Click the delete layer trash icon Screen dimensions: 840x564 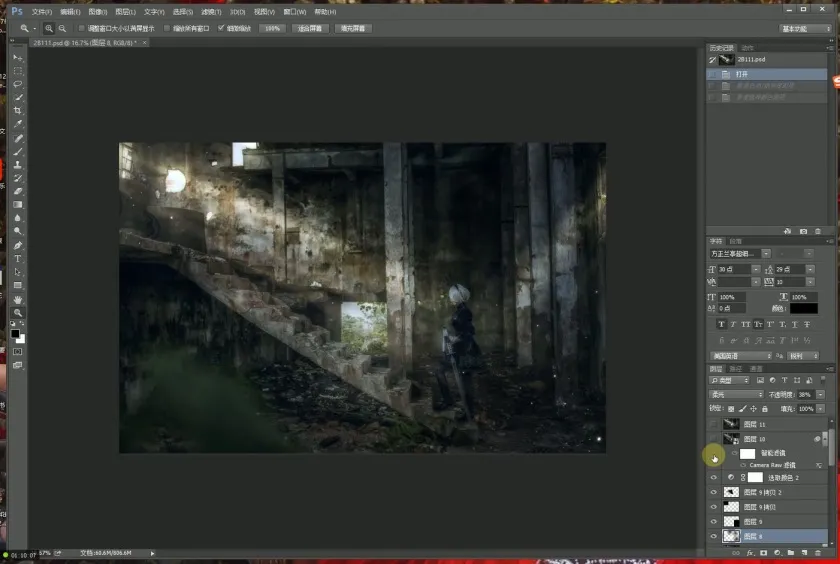pos(817,552)
